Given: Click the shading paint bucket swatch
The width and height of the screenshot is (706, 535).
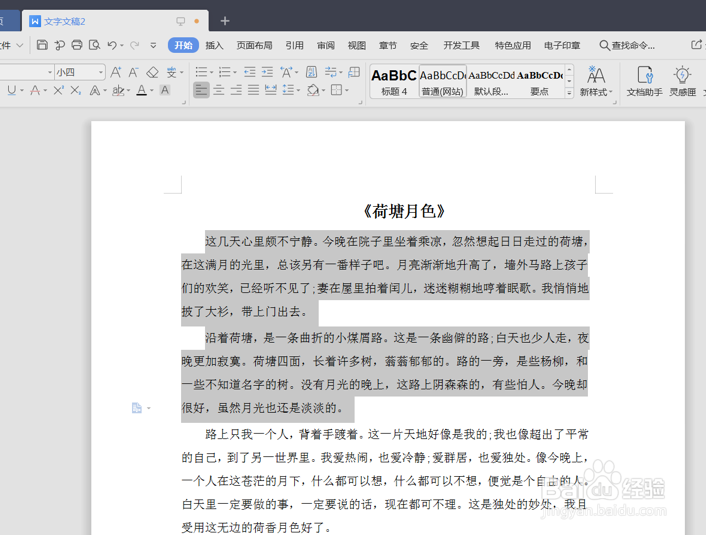Looking at the screenshot, I should (x=312, y=91).
